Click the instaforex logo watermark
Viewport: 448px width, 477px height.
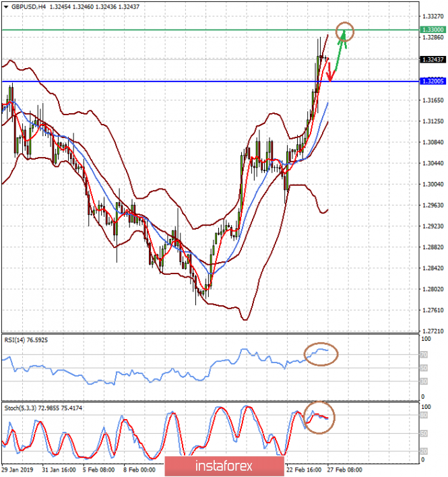pos(224,466)
